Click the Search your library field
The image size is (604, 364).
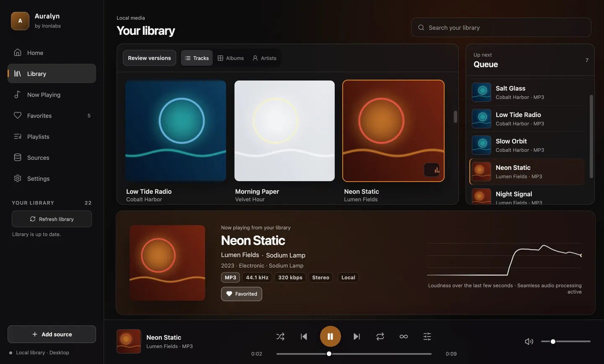[x=501, y=27]
